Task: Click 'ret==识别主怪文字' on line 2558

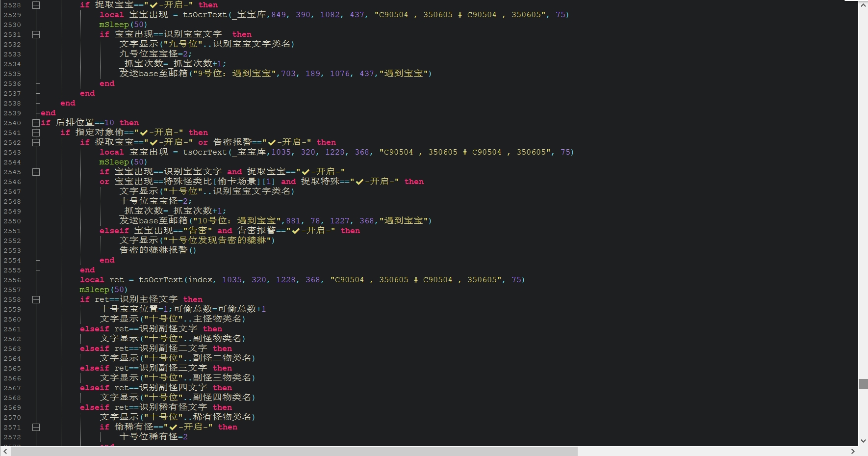Action: point(136,299)
